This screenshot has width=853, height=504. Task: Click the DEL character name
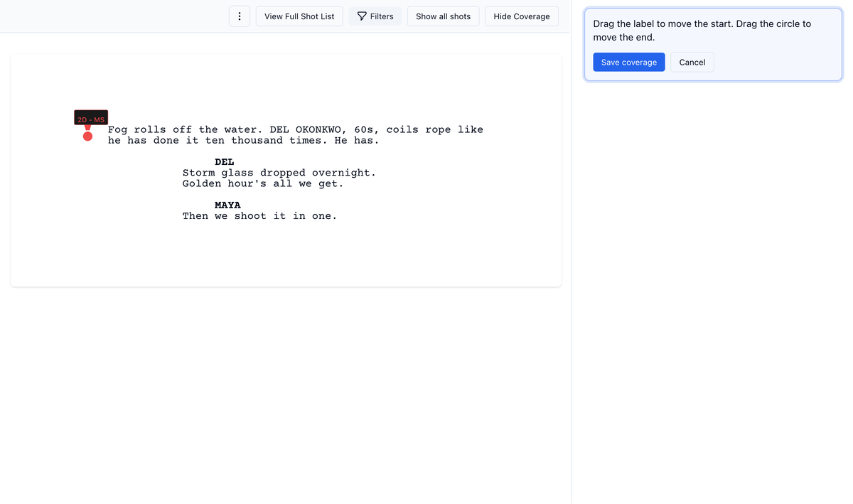pos(225,162)
